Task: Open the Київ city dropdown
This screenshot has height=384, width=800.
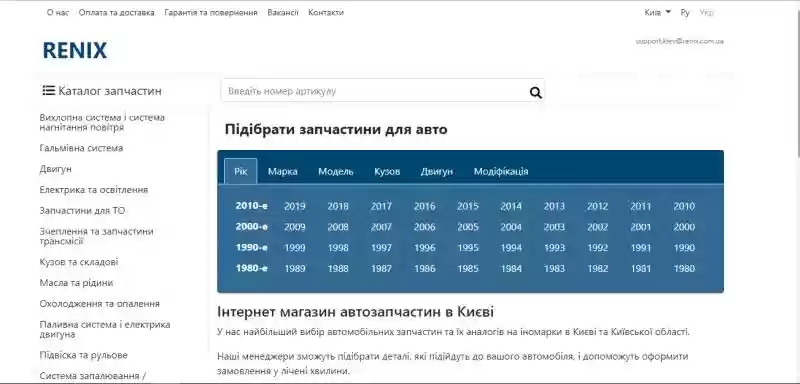Action: click(657, 12)
